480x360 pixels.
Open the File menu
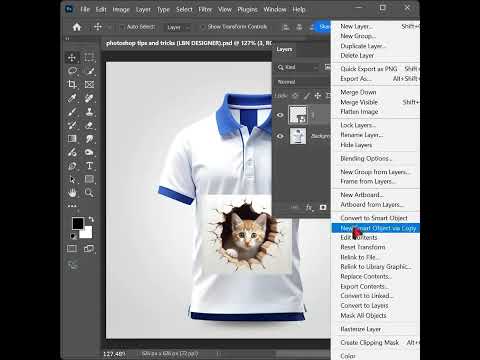pos(85,9)
